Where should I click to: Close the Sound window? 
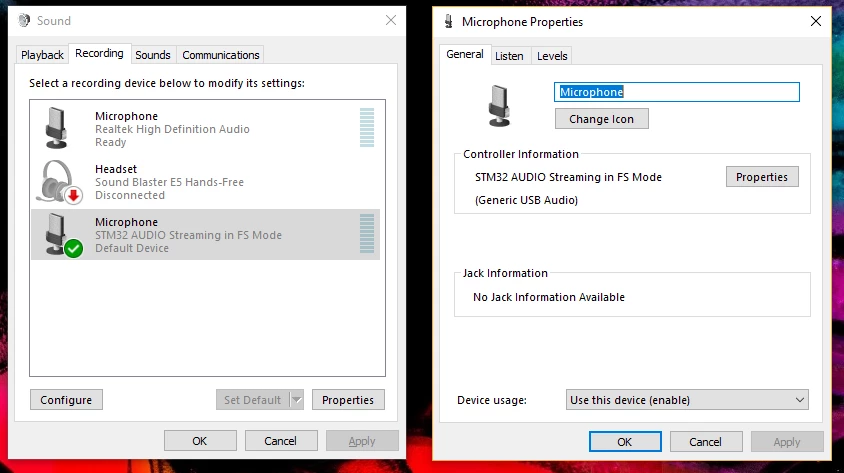pos(391,20)
